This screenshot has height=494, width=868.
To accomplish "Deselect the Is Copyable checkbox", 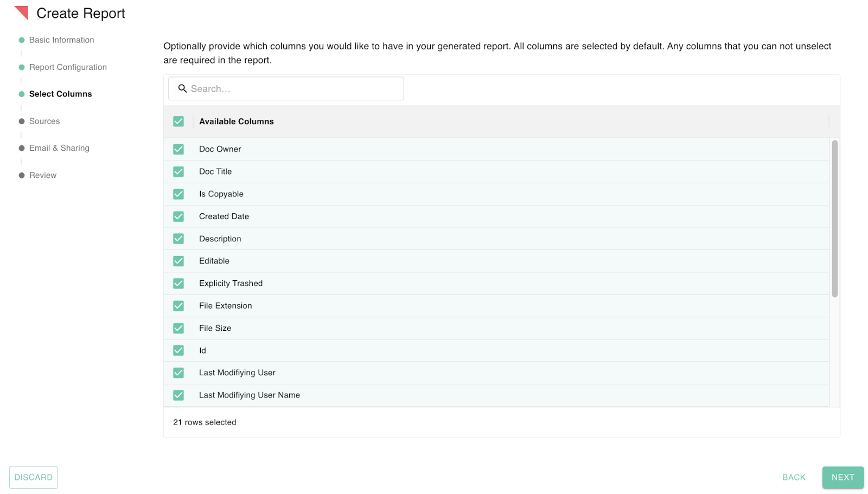I will pos(178,194).
